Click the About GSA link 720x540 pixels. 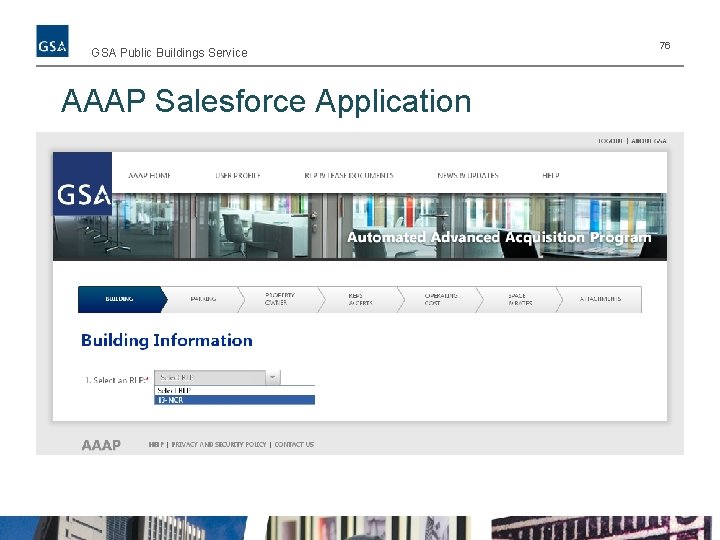pyautogui.click(x=649, y=141)
